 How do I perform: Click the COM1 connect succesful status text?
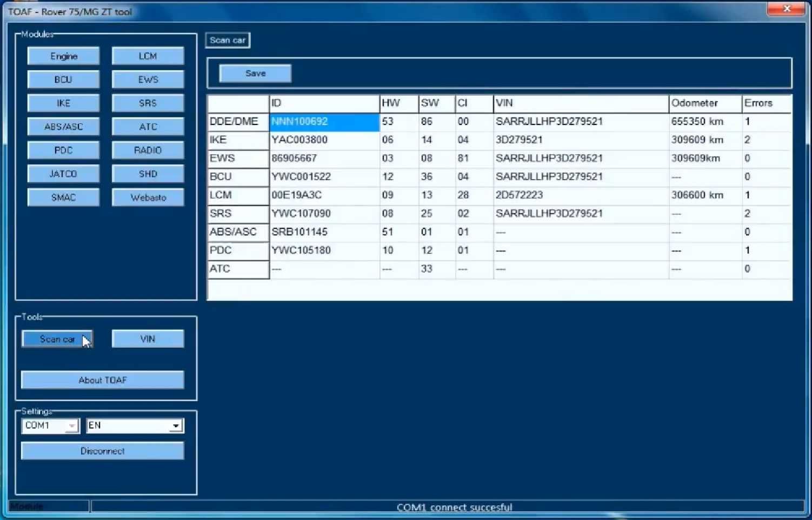(x=454, y=508)
